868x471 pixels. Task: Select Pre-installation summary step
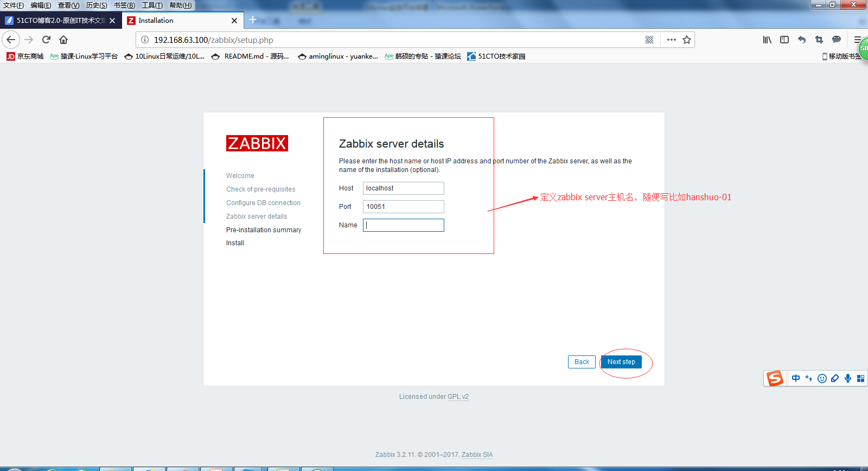click(x=264, y=230)
